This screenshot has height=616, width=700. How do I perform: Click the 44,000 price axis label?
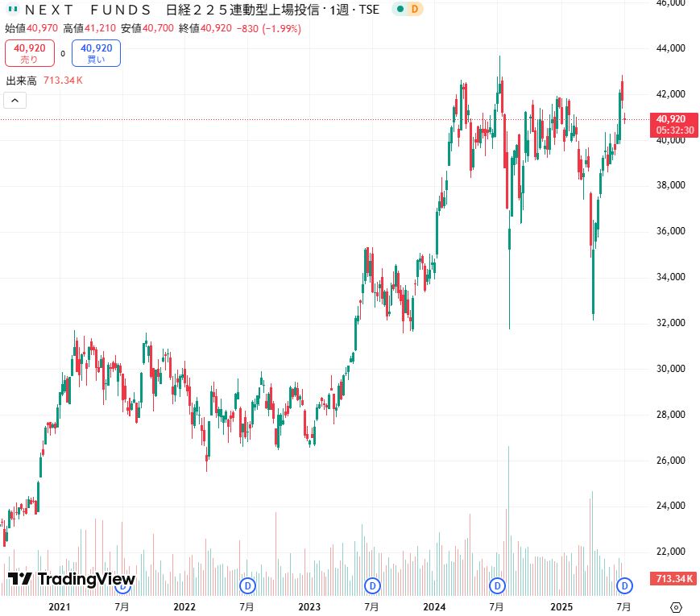coord(670,48)
